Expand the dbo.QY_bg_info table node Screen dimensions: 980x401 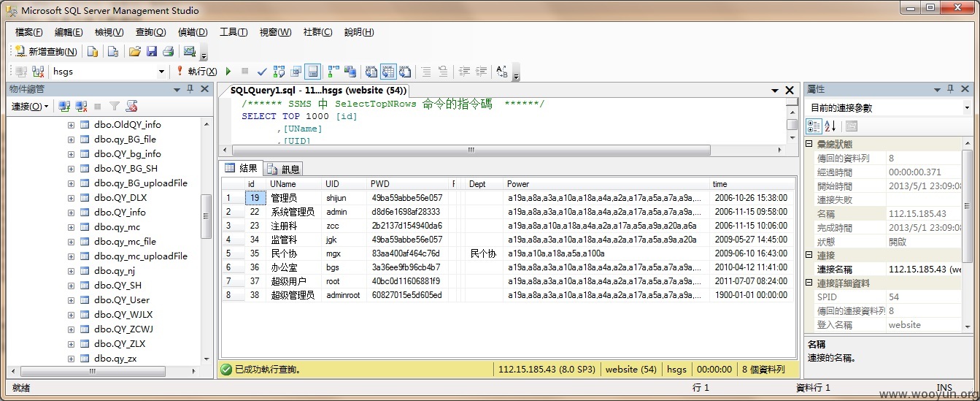[71, 154]
